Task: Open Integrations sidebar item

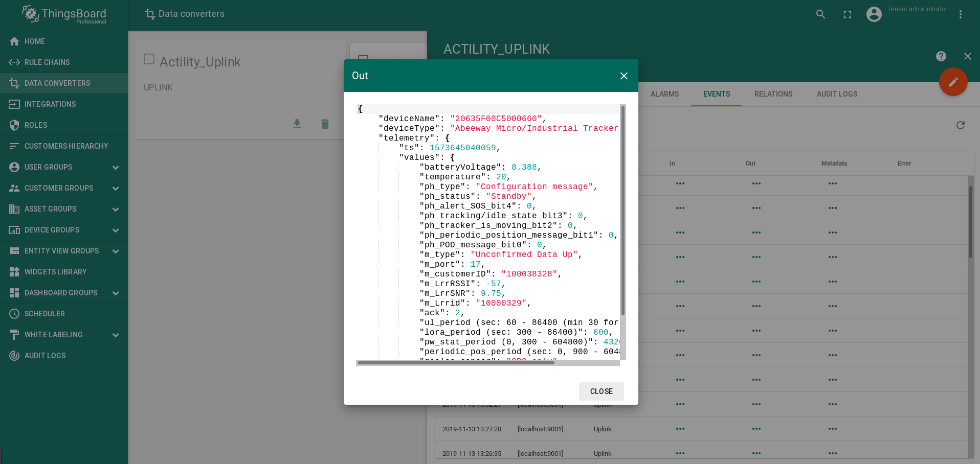Action: pyautogui.click(x=64, y=104)
